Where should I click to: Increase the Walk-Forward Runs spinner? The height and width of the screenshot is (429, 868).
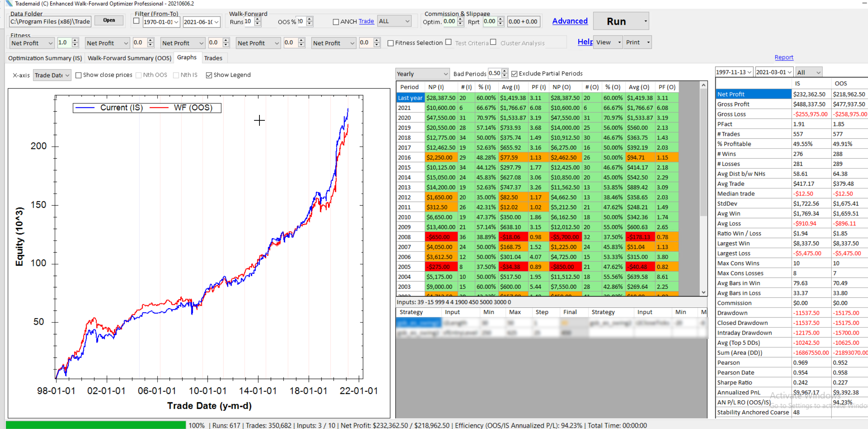point(257,19)
